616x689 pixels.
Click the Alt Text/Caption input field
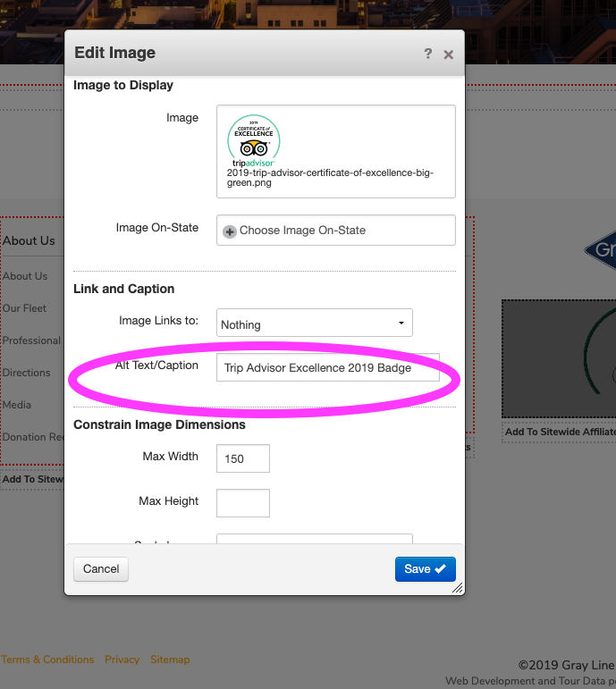pyautogui.click(x=327, y=367)
